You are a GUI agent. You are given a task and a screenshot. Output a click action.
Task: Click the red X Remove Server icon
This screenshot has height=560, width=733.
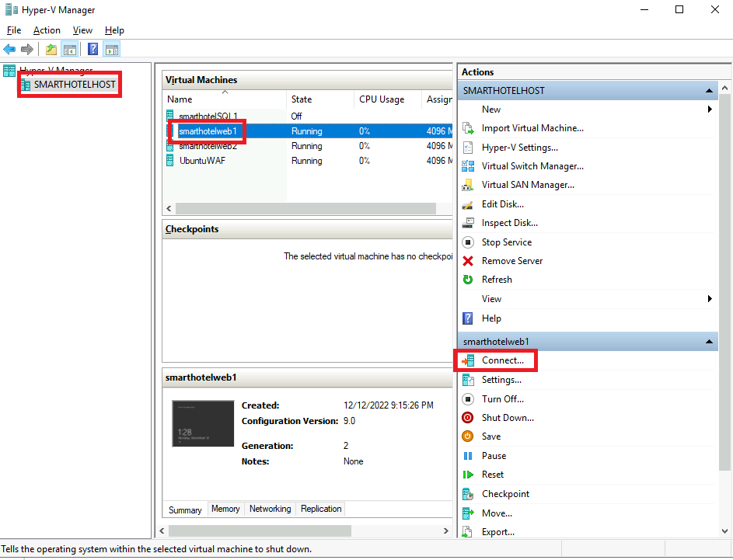[467, 261]
